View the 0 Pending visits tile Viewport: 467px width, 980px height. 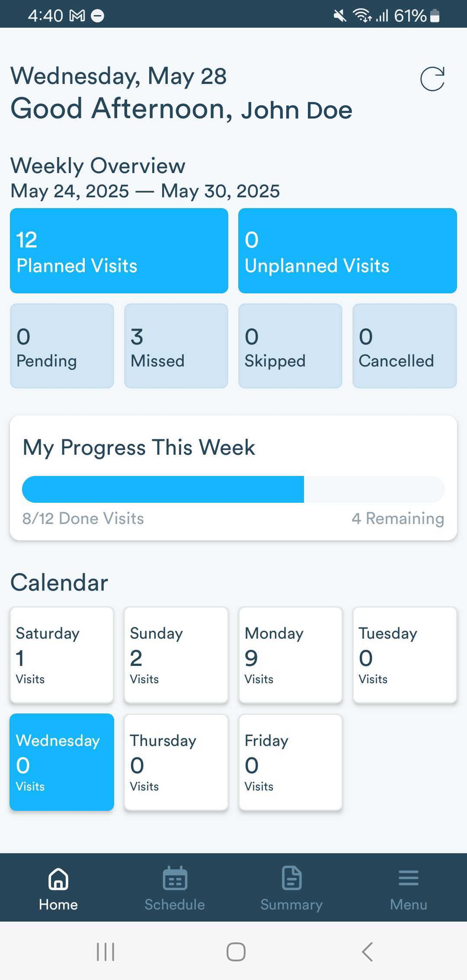[62, 346]
